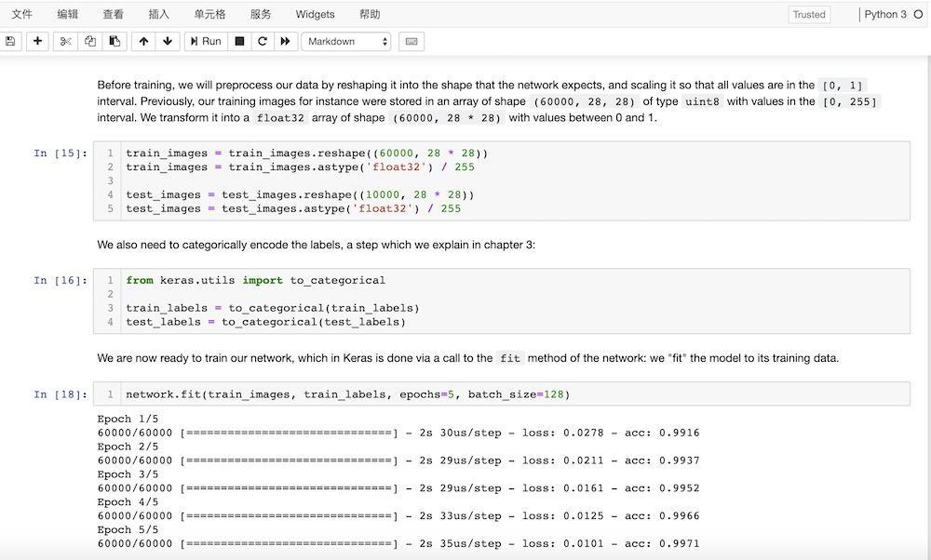The image size is (931, 560).
Task: Open the 插入 menu
Action: [158, 14]
